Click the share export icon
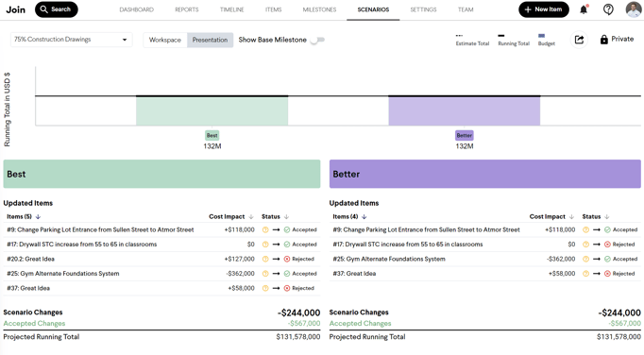Screen dimensions: 644x355 point(579,40)
